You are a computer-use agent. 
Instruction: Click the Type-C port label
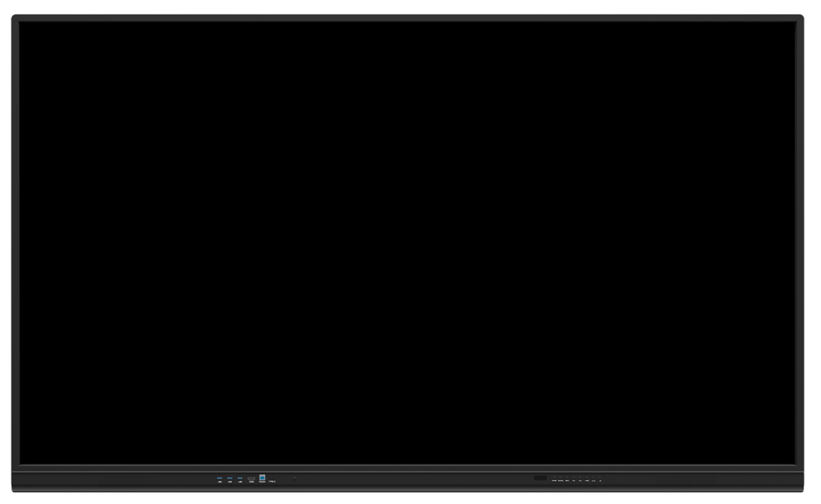click(272, 481)
